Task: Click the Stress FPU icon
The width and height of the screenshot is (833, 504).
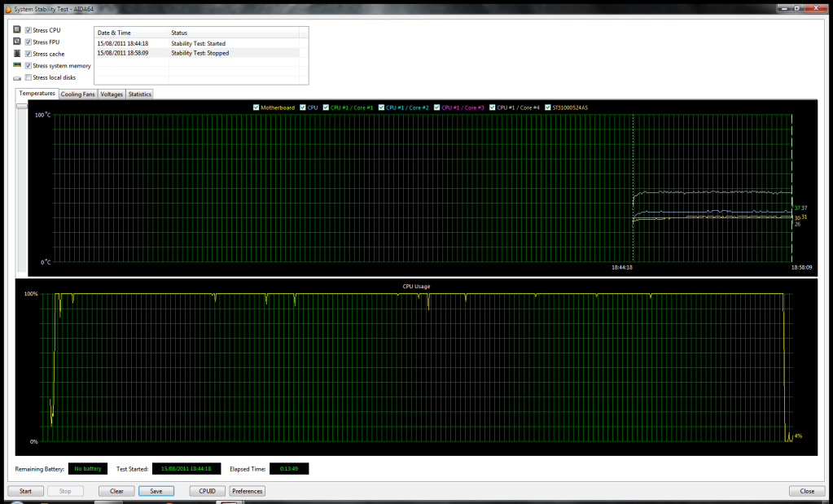Action: click(x=16, y=42)
